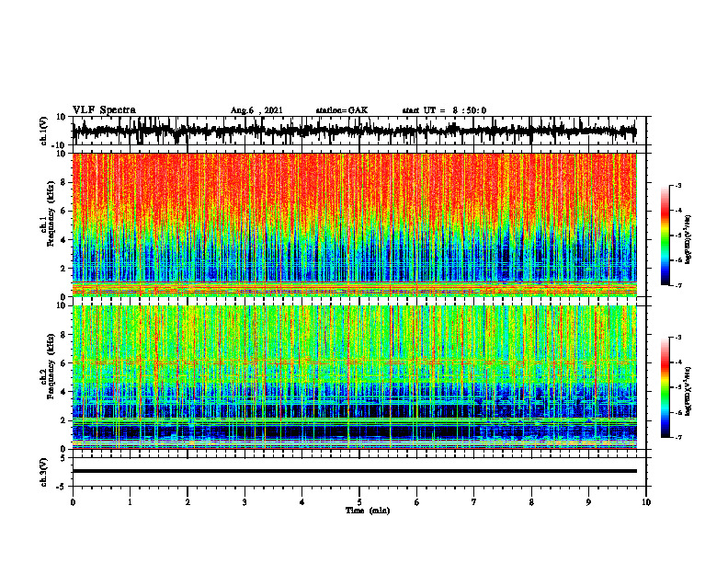The height and width of the screenshot is (563, 728).
Task: Select the "start UT = 8 :50: 0" text
Action: tap(444, 110)
